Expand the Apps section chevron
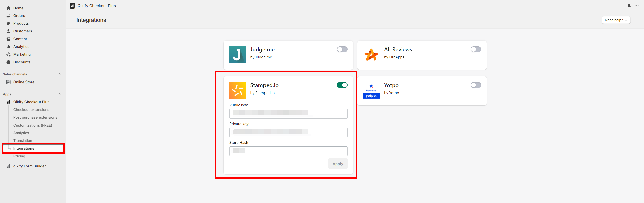The width and height of the screenshot is (644, 203). point(60,94)
